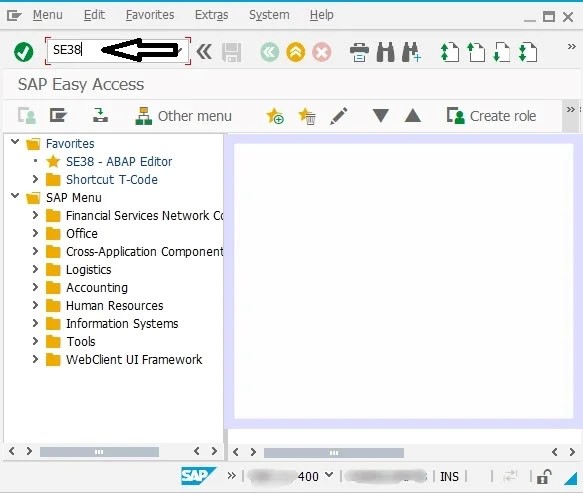
Task: Expand the Tools folder
Action: point(35,341)
